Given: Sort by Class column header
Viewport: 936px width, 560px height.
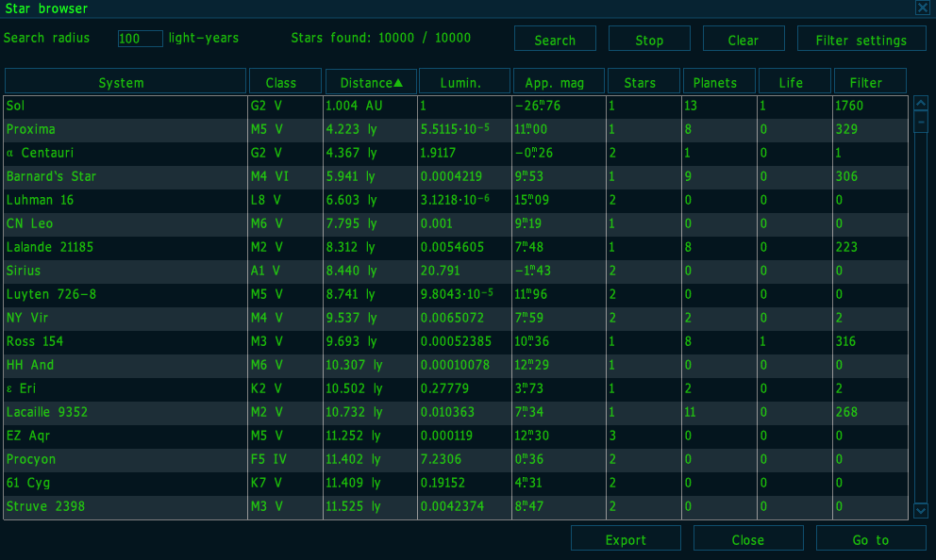Looking at the screenshot, I should click(x=285, y=82).
